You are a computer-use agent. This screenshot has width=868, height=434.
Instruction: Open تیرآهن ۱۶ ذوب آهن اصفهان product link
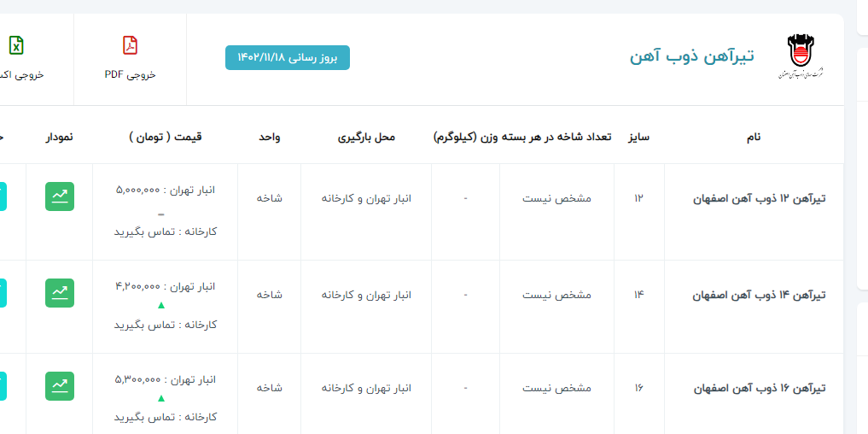click(x=759, y=388)
